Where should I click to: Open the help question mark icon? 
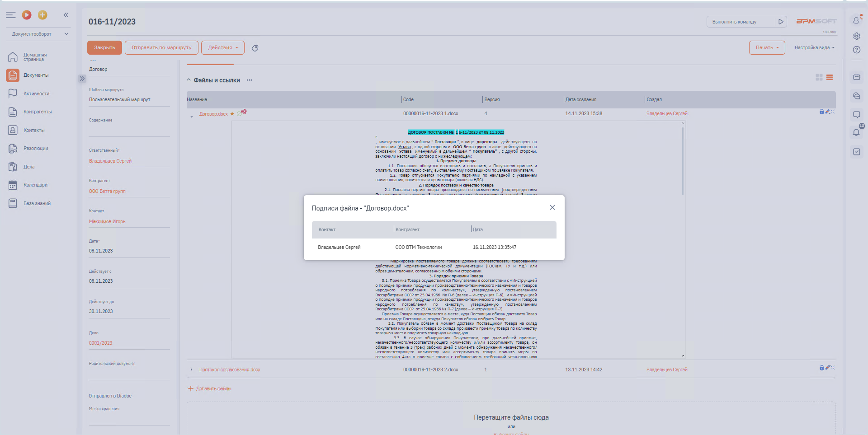pyautogui.click(x=857, y=50)
